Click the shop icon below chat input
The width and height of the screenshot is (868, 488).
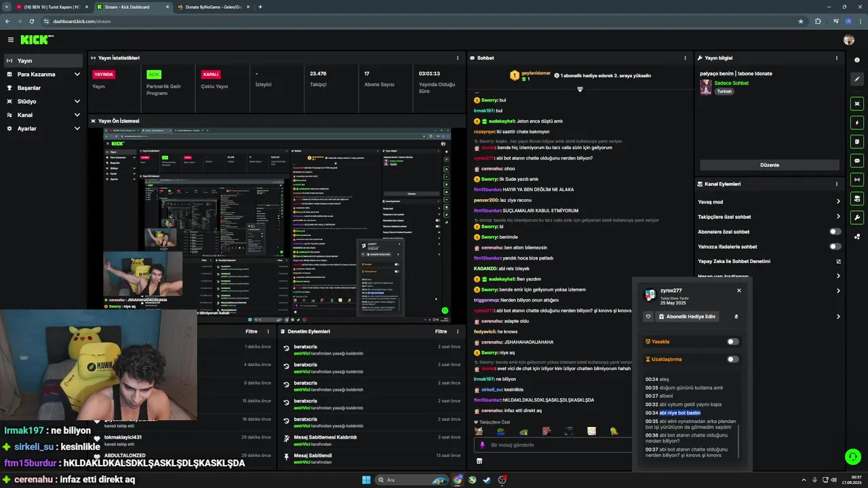[x=479, y=461]
